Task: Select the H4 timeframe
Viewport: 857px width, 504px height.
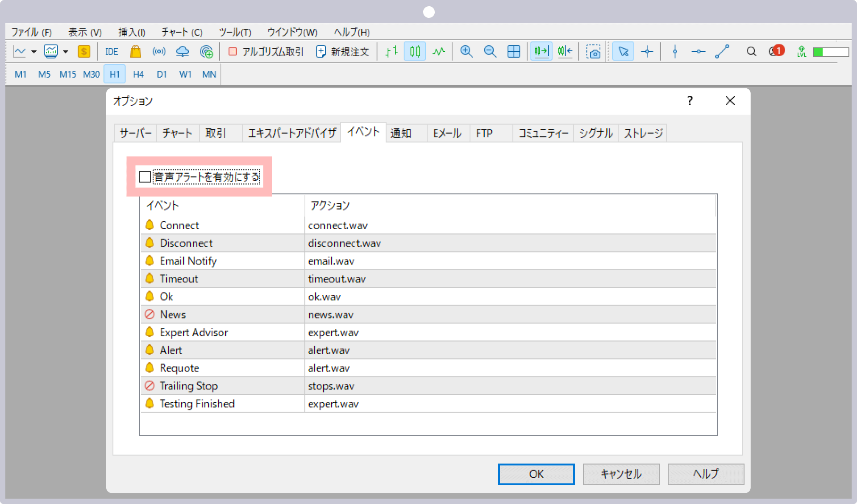Action: (138, 74)
